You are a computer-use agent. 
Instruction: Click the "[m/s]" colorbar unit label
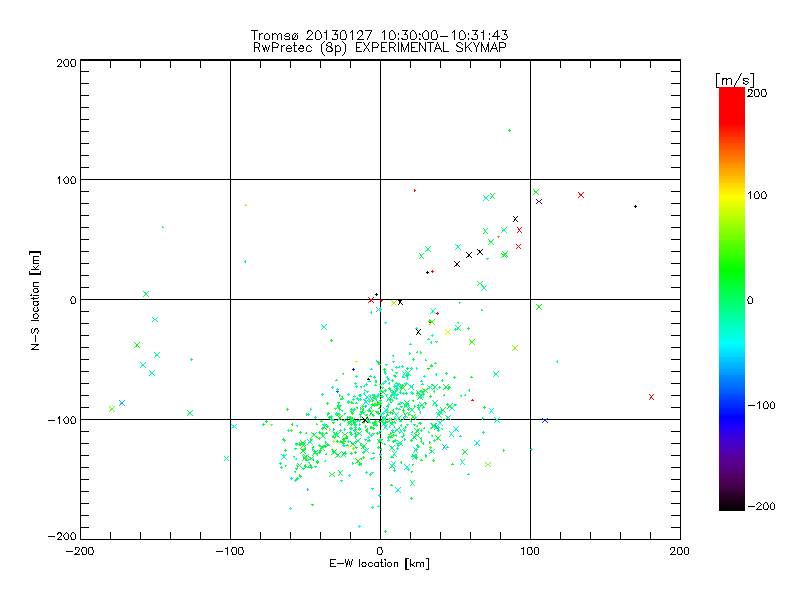click(735, 80)
